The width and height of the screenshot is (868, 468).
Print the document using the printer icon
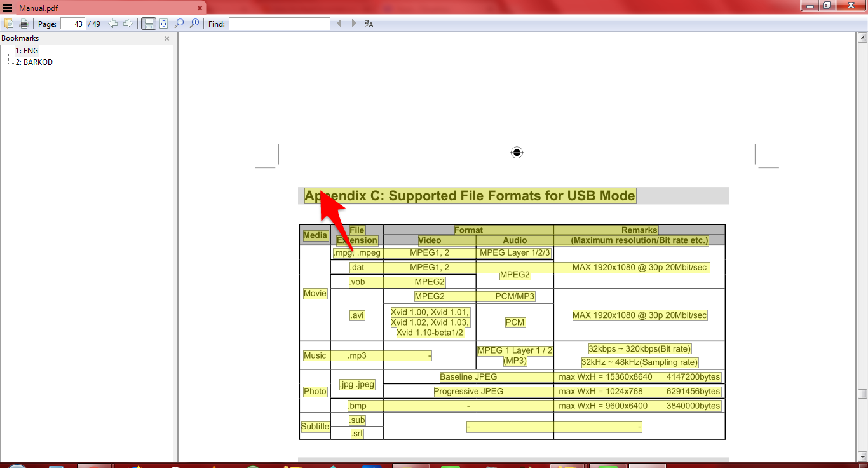coord(24,24)
